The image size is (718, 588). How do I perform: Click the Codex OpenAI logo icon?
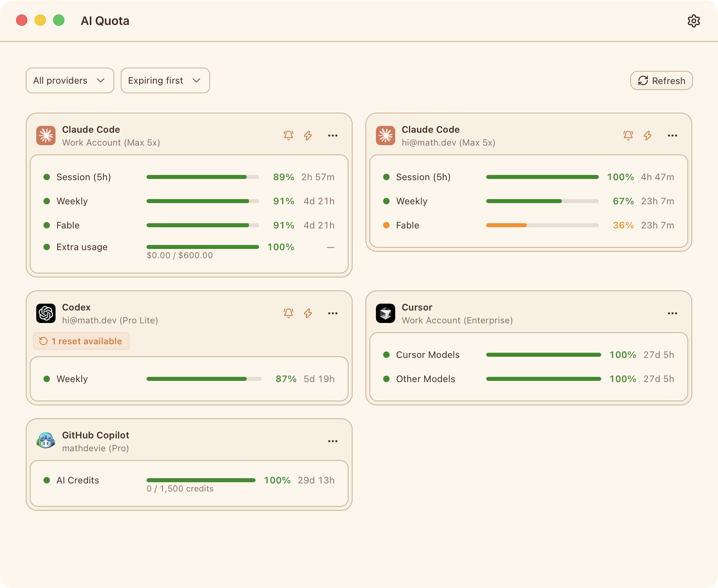(46, 313)
